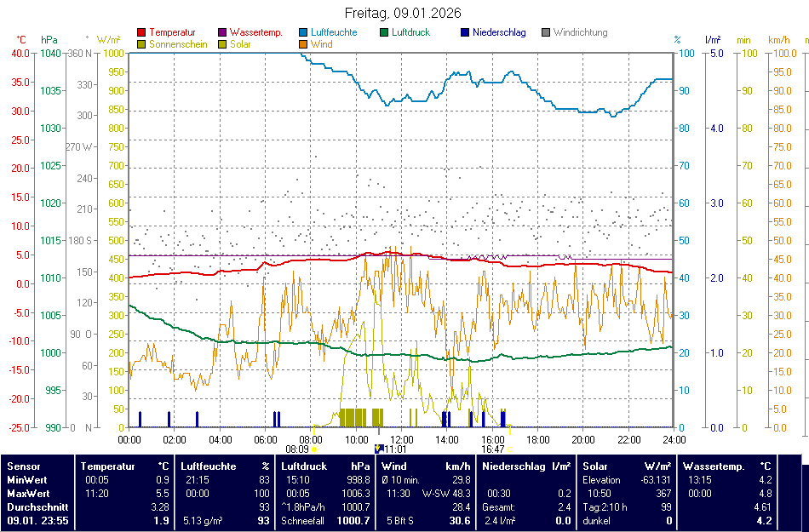Click the orange Wind legend square
Screen dimensions: 809x532
(303, 44)
